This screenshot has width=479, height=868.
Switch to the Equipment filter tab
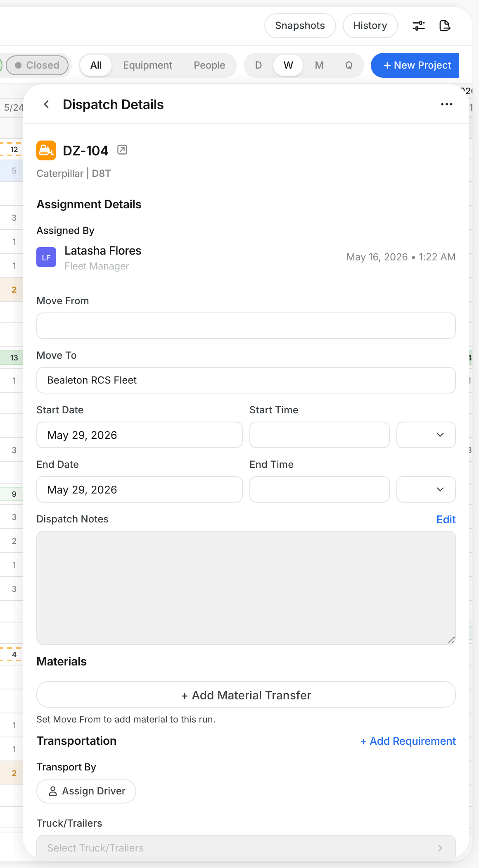click(147, 65)
